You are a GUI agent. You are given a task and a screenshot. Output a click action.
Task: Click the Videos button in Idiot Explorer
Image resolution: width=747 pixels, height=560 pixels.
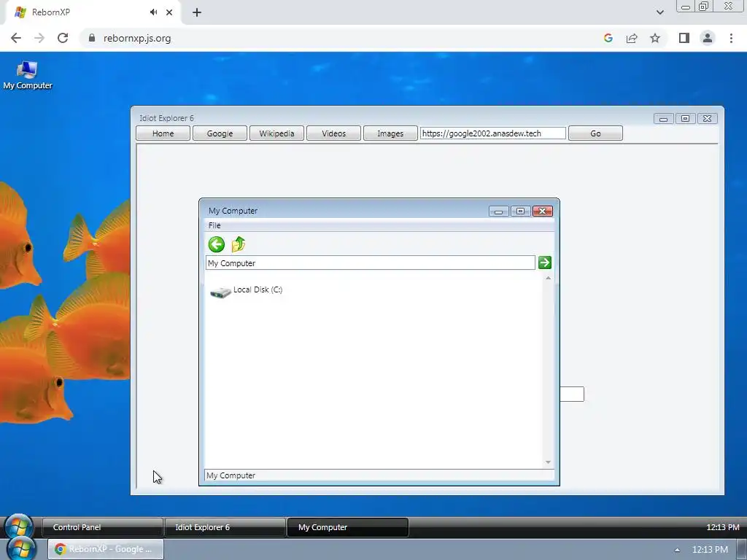pos(333,133)
